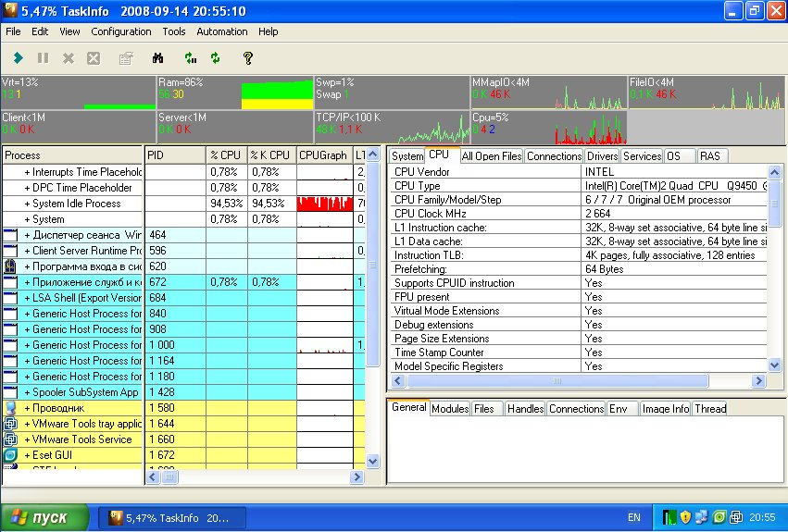Image resolution: width=788 pixels, height=532 pixels.
Task: Select the PID 1 428 cell
Action: pos(175,392)
